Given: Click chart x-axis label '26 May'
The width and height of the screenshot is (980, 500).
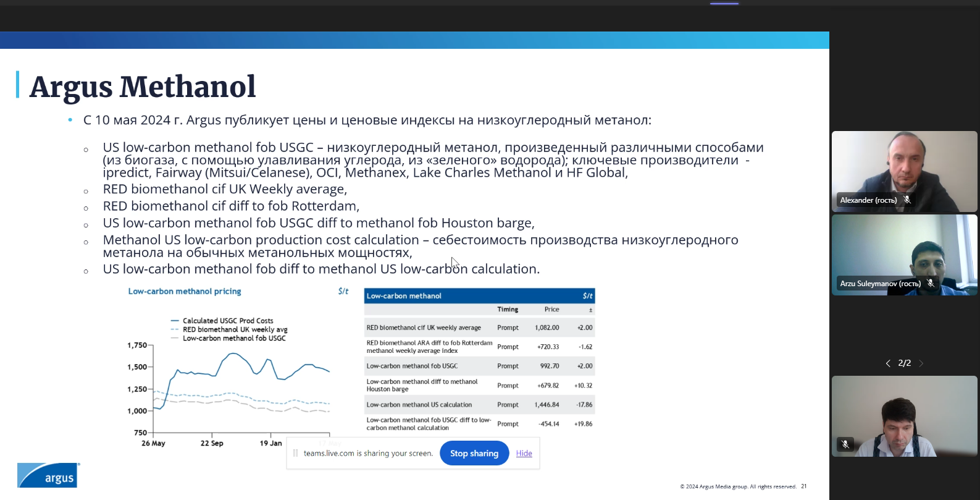Looking at the screenshot, I should click(x=153, y=443).
